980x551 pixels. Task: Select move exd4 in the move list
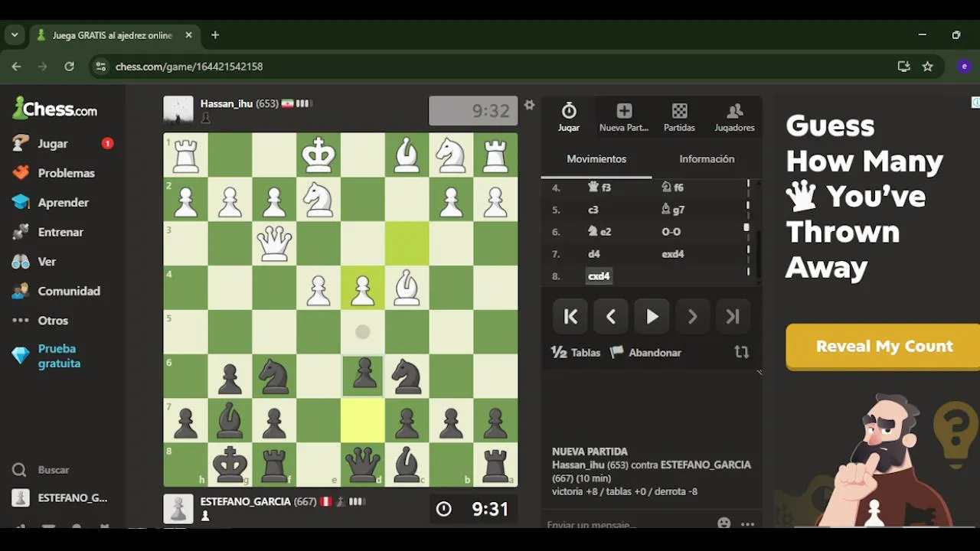tap(673, 254)
